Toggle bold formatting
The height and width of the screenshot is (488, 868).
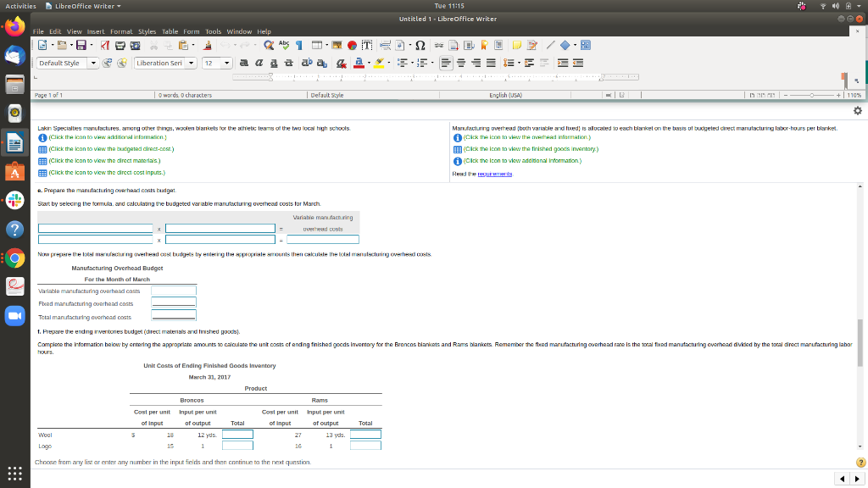(243, 63)
